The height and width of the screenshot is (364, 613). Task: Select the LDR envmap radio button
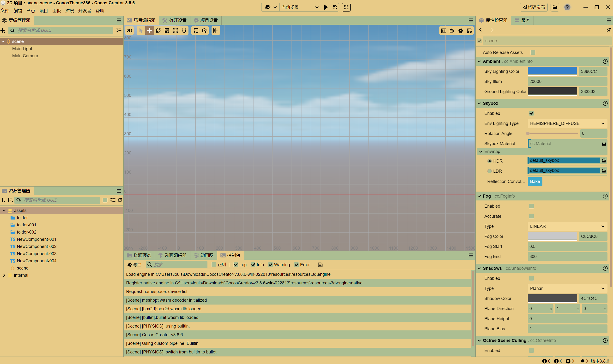pyautogui.click(x=490, y=171)
